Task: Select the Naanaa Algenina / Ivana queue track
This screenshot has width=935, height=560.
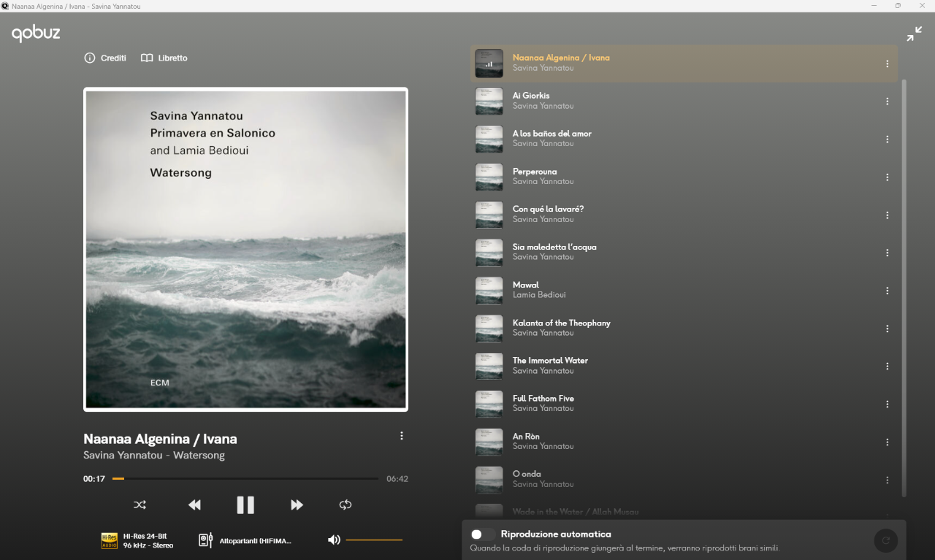Action: 684,63
